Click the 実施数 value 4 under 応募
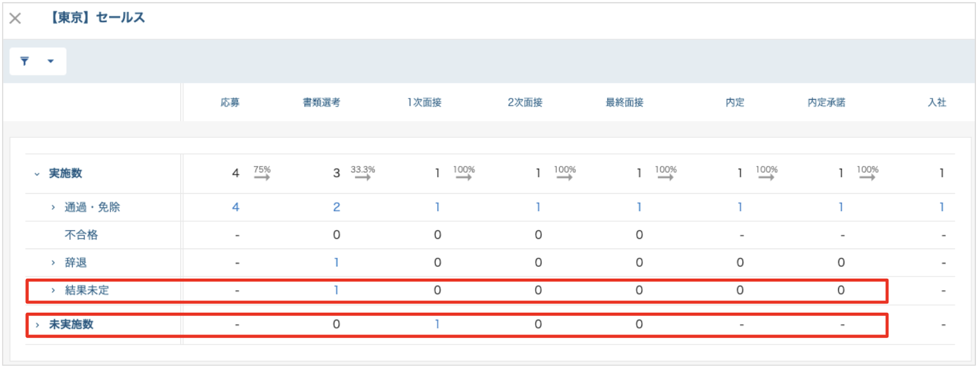 pyautogui.click(x=235, y=173)
